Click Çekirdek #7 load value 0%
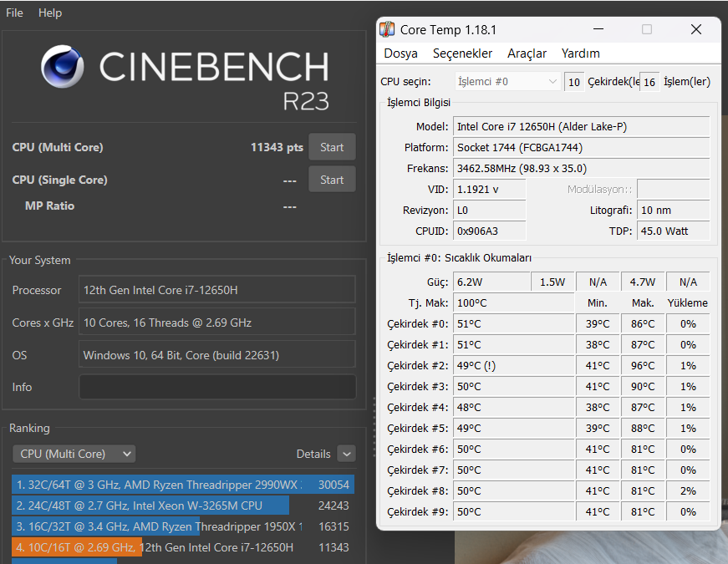Screen dimensions: 728x564 pos(688,470)
